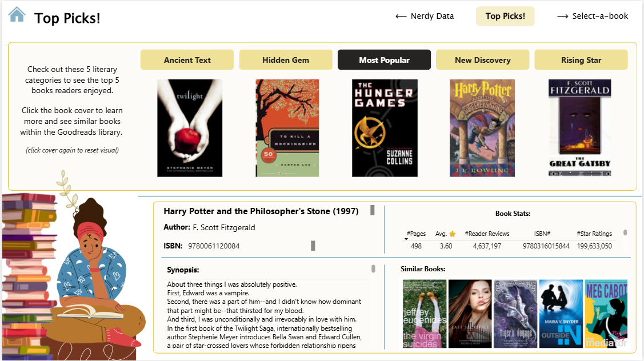The width and height of the screenshot is (644, 361).
Task: Click the yellow star icon
Action: [x=453, y=234]
